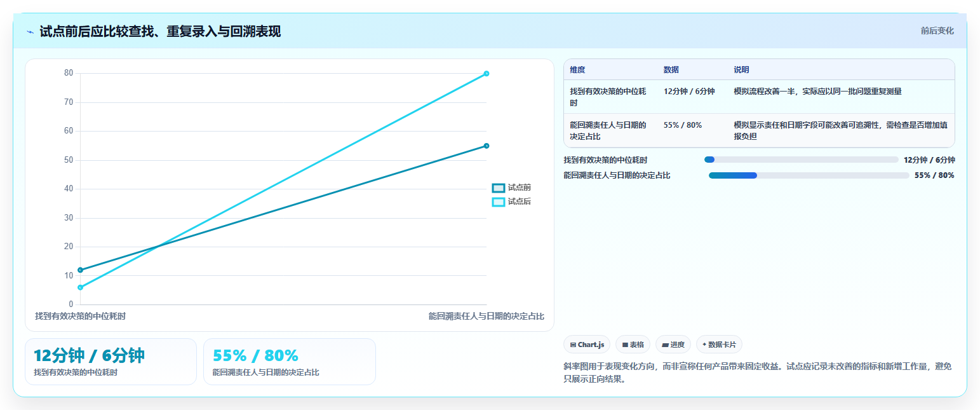Click the 进度 tag chip
Viewport: 980px width, 410px height.
pos(673,345)
